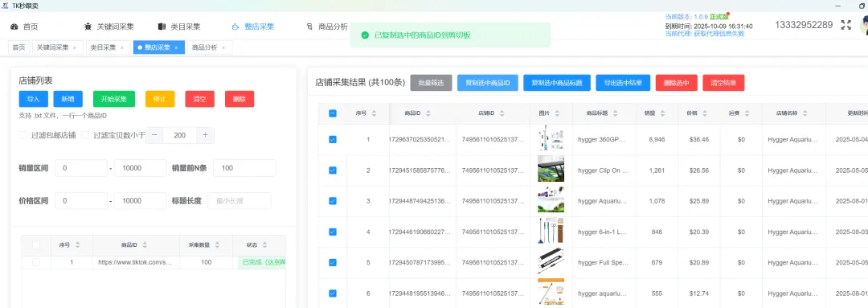The image size is (868, 308).
Task: Click the 价格区间 maximum input field
Action: [140, 201]
